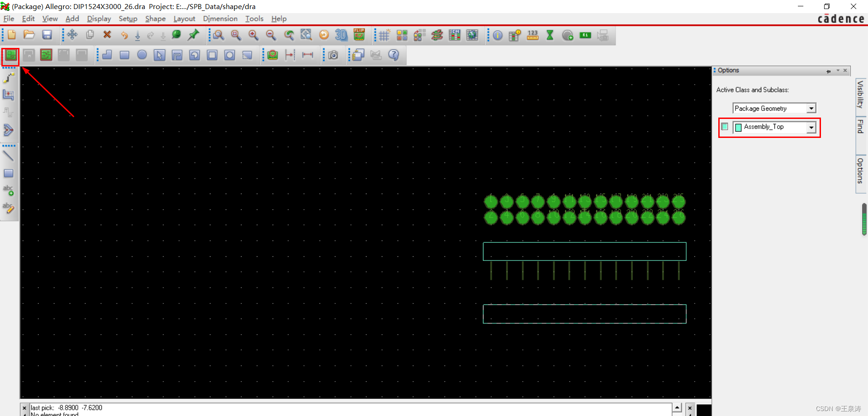868x416 pixels.
Task: Click the Flip design icon
Action: pos(359,35)
